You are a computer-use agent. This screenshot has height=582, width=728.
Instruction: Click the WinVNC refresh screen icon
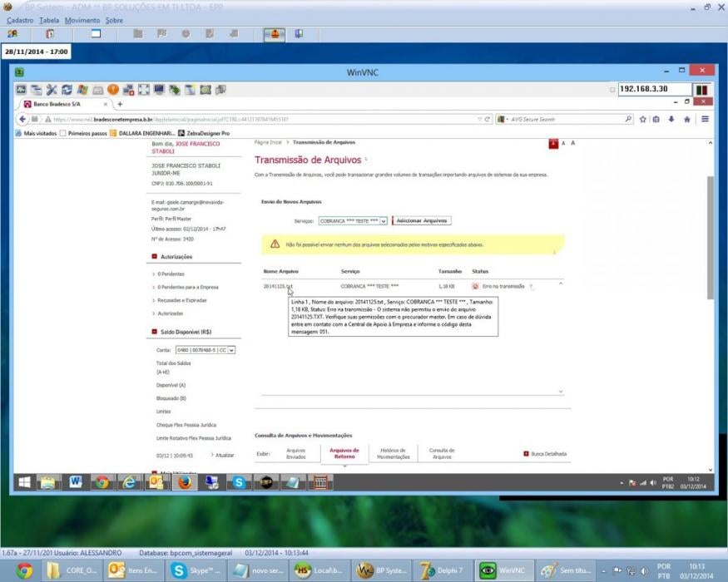tap(67, 90)
